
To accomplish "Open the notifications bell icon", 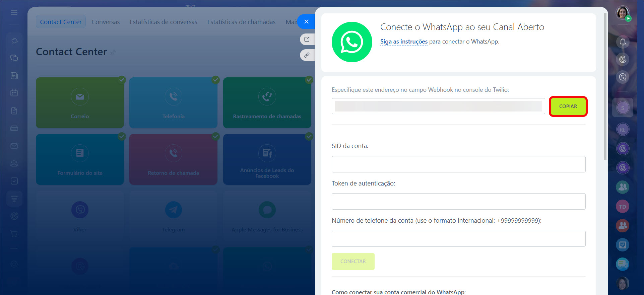I will click(x=623, y=42).
